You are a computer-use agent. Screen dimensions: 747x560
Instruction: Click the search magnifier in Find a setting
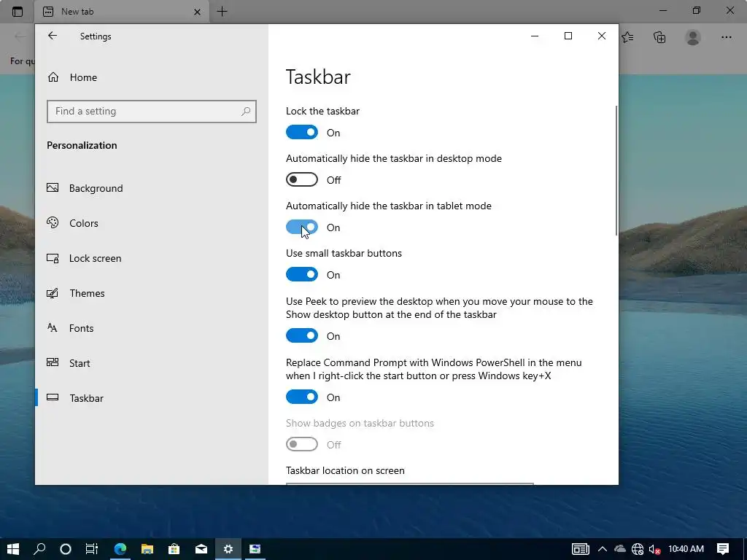point(246,112)
